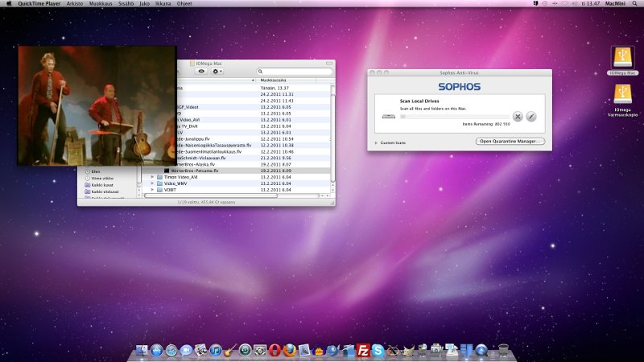Click the Finder search field
This screenshot has height=362, width=644.
pos(295,72)
